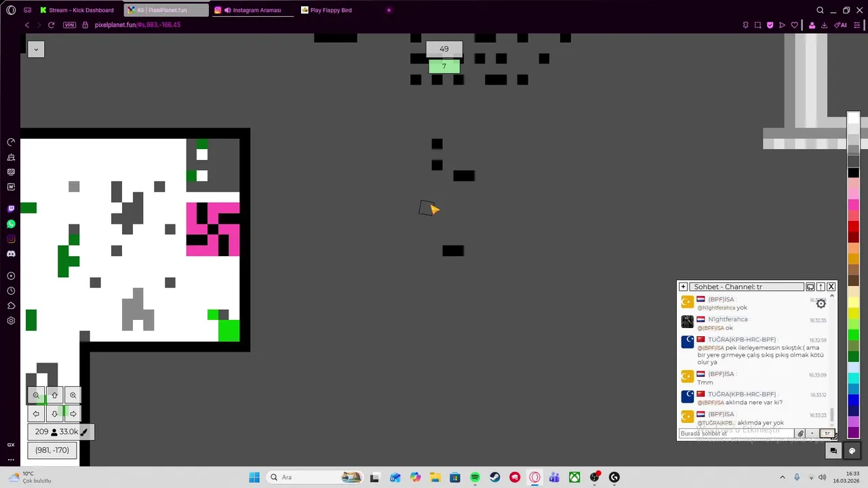Move canvas left with the left arrow
This screenshot has height=488, width=868.
[36, 413]
